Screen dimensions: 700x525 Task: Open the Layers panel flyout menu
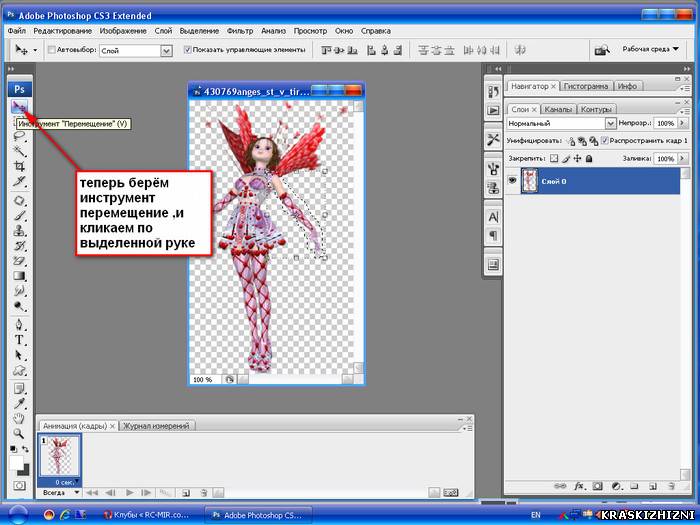[x=686, y=112]
